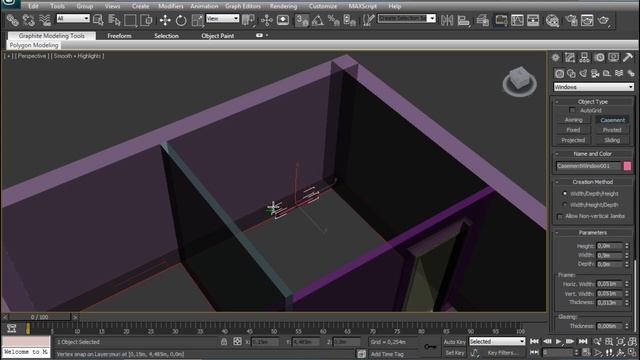Enable Allow Non-vertical Jambs checkbox

click(x=560, y=216)
